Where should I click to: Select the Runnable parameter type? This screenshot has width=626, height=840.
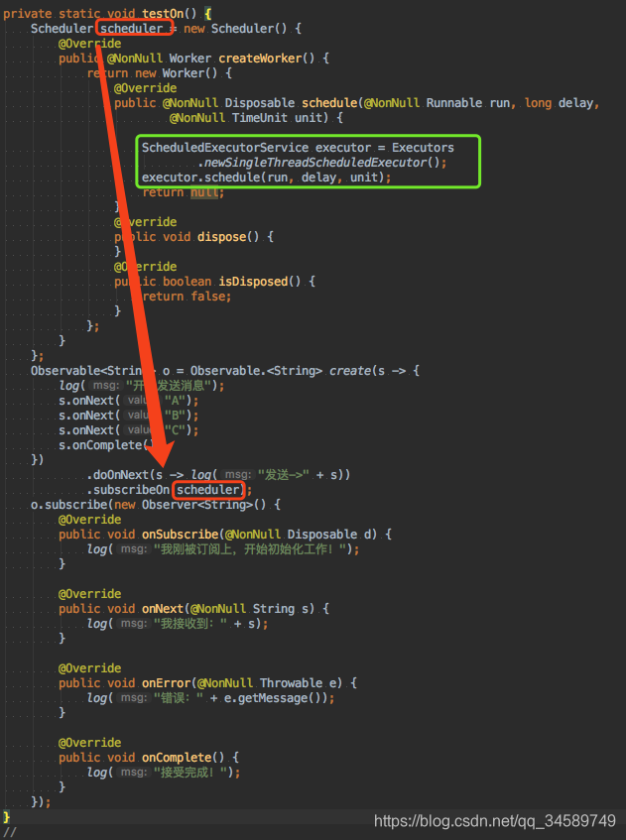(x=454, y=103)
